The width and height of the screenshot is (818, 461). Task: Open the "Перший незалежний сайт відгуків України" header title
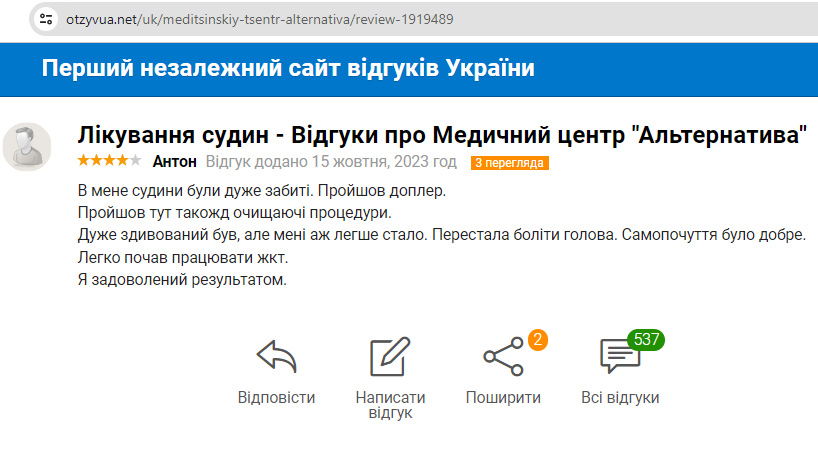coord(288,68)
